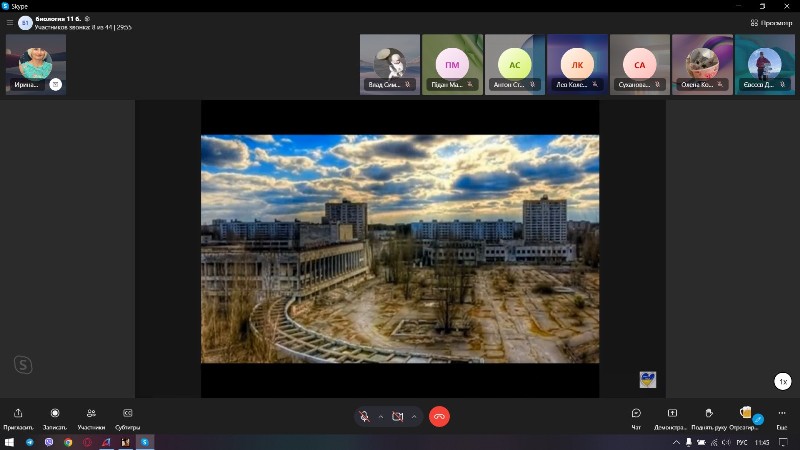The height and width of the screenshot is (450, 800).
Task: Open the View (Просмотр) layout menu
Action: (770, 22)
